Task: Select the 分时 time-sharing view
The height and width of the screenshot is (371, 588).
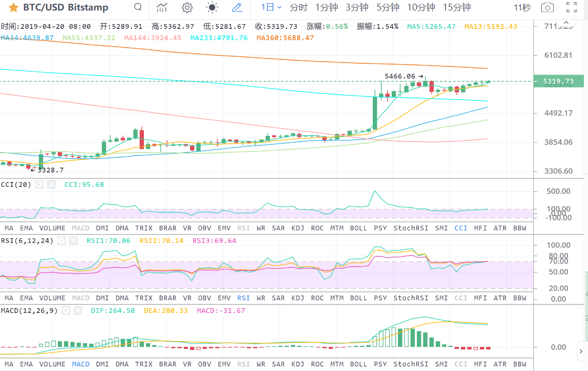Action: 298,7
